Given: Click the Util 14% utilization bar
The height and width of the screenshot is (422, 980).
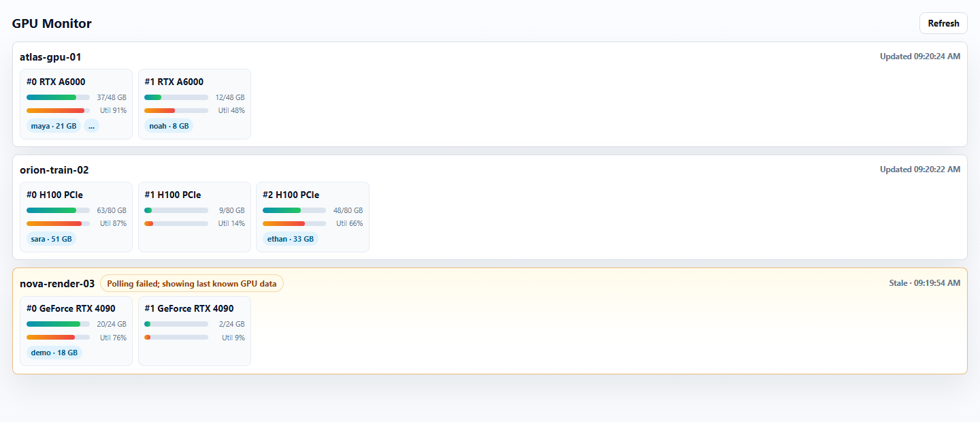Looking at the screenshot, I should click(176, 223).
